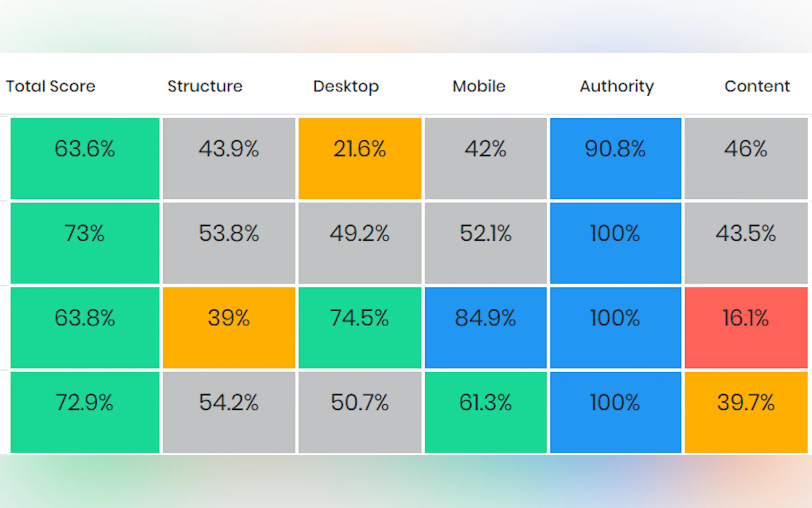Image resolution: width=812 pixels, height=508 pixels.
Task: Click the gray 43.5% Content cell
Action: (x=746, y=243)
